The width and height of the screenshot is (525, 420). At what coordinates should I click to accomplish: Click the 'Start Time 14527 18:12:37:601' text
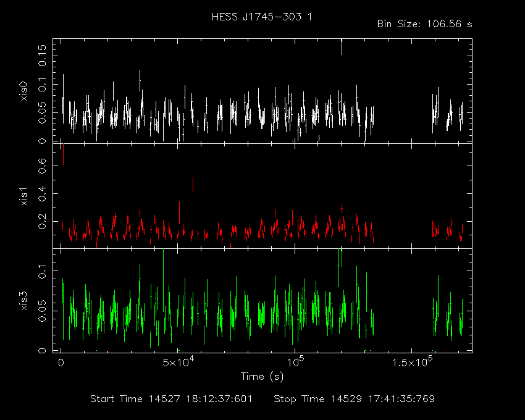[171, 399]
